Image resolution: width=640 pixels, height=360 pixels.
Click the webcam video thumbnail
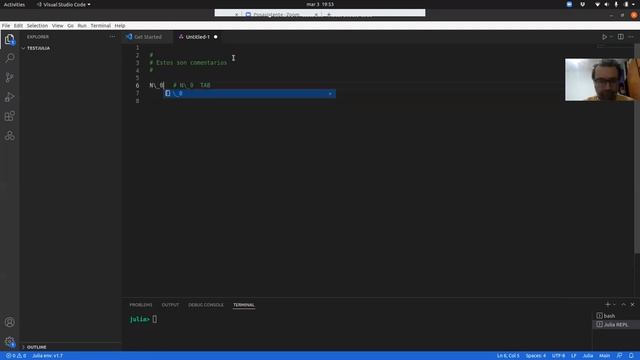tap(602, 80)
